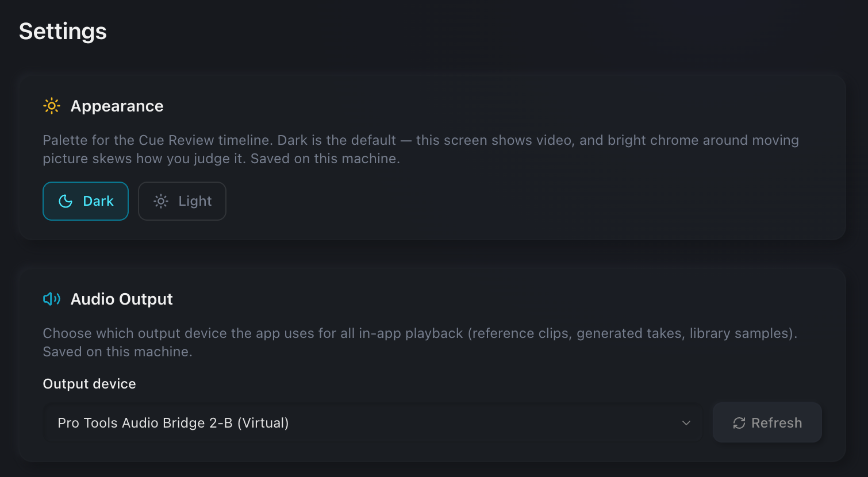This screenshot has height=477, width=868.
Task: Click the Light label text in theme button
Action: click(x=195, y=201)
